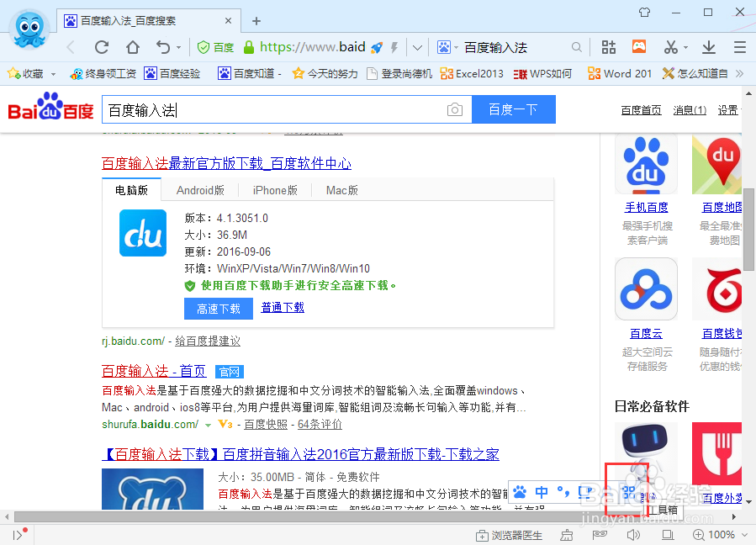Switch to Android版 tab
Image resolution: width=756 pixels, height=545 pixels.
[x=200, y=190]
